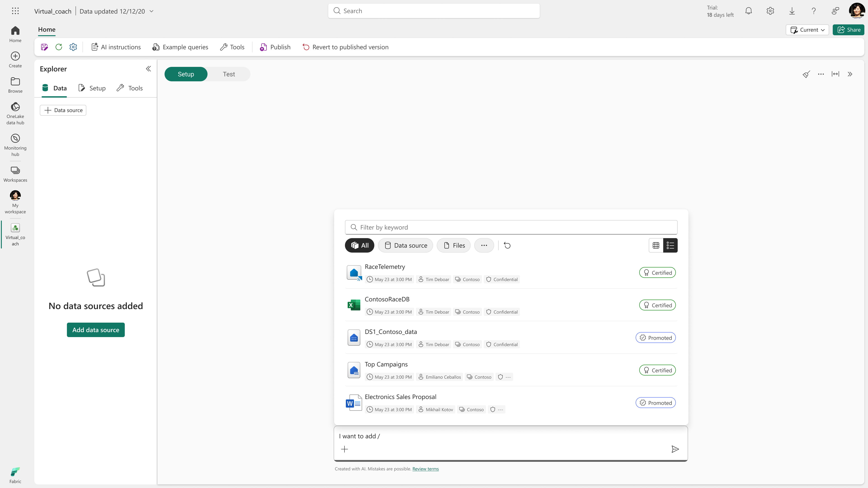Open the OneLake data hub
The height and width of the screenshot is (488, 868).
point(15,113)
